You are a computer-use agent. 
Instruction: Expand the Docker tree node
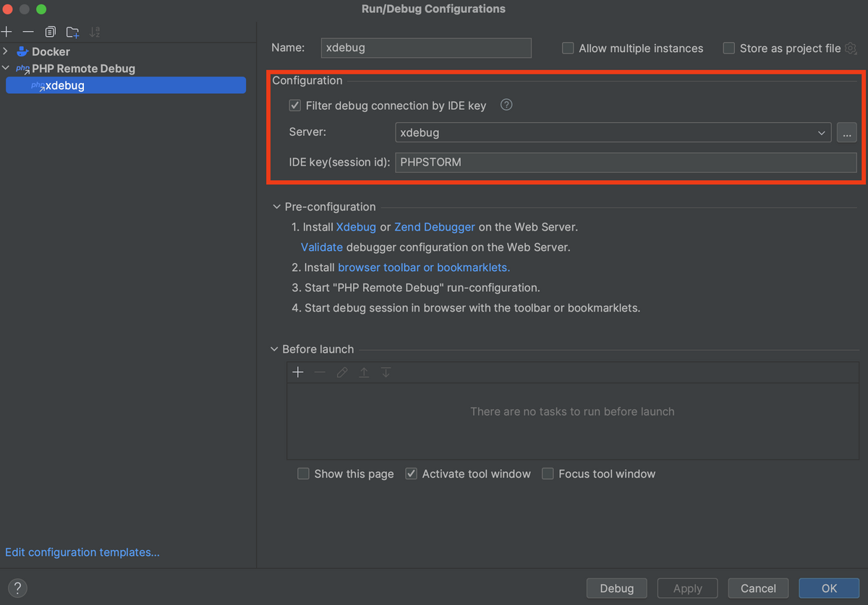(6, 52)
